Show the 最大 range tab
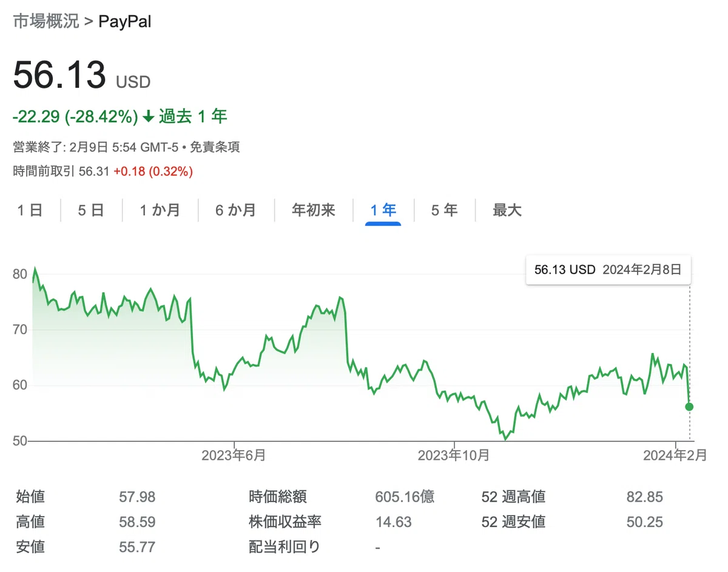Image resolution: width=728 pixels, height=572 pixels. (x=507, y=210)
